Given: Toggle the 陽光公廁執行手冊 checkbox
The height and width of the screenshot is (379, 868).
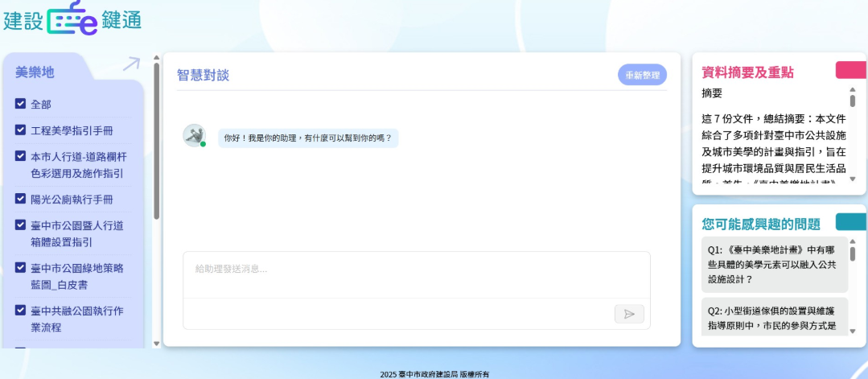Looking at the screenshot, I should click(21, 199).
